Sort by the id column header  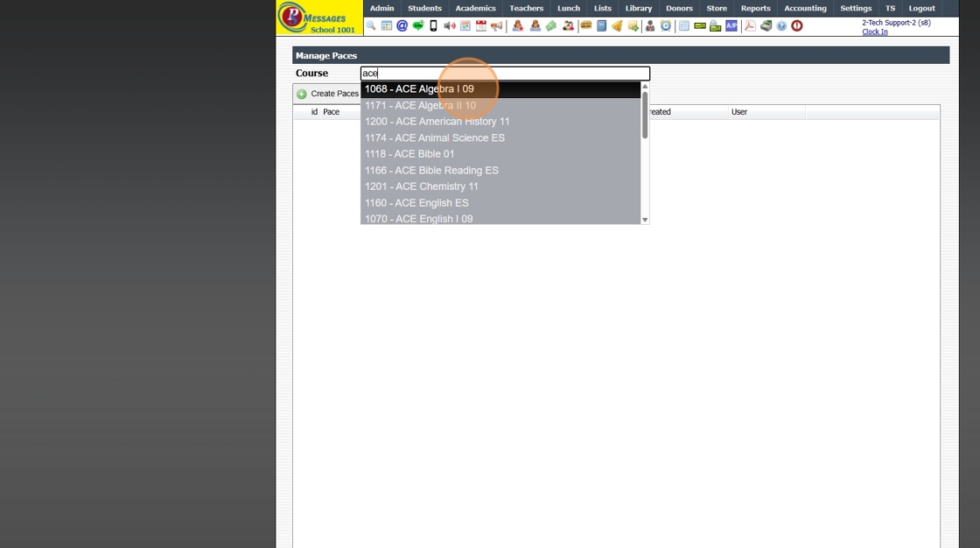(314, 112)
